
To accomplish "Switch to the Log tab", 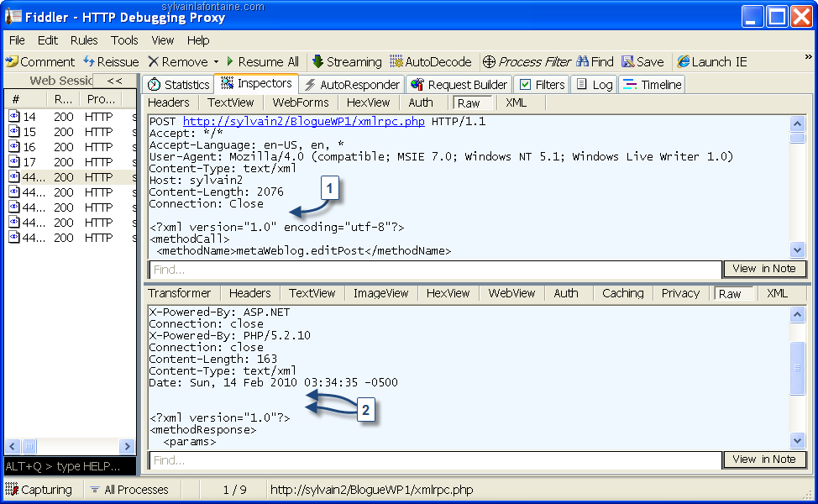I will (x=595, y=85).
